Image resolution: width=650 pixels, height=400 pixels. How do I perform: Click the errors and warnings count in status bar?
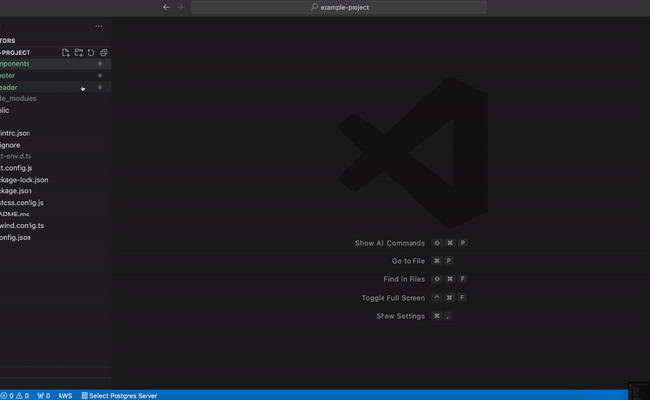point(15,396)
